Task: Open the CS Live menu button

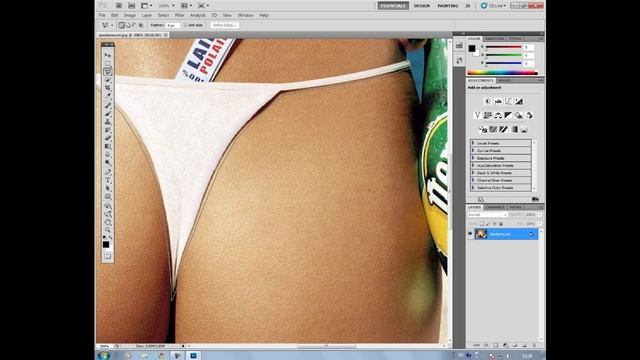Action: pyautogui.click(x=493, y=6)
